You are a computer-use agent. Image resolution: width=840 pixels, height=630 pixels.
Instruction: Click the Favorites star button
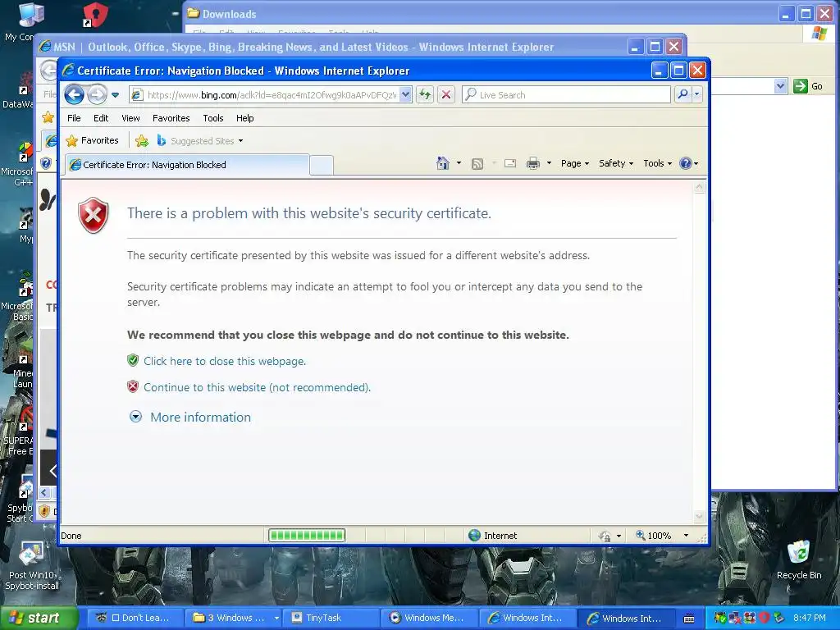coord(92,140)
